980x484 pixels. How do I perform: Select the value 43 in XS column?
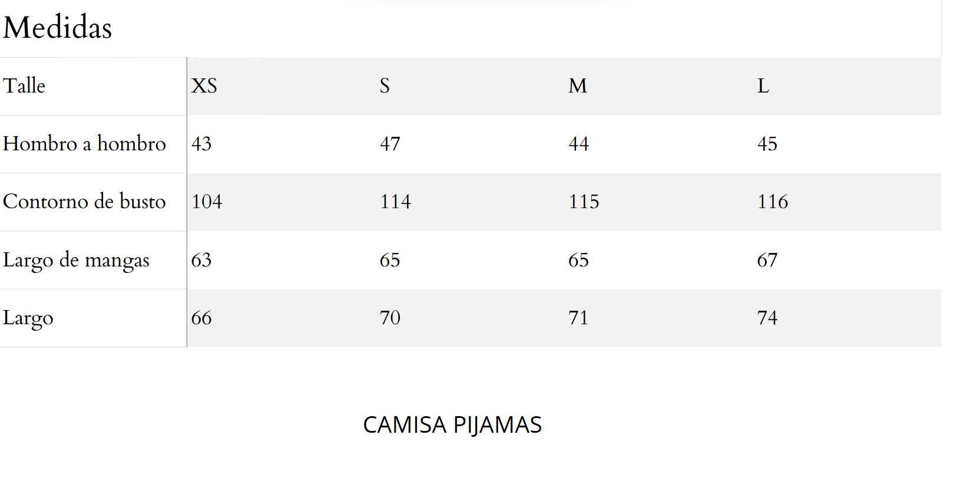pos(201,144)
